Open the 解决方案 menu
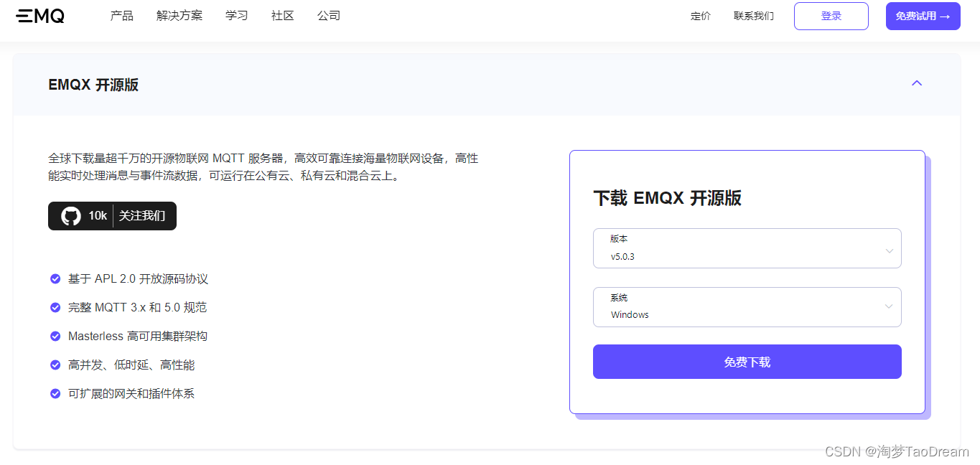The height and width of the screenshot is (465, 980). tap(179, 16)
